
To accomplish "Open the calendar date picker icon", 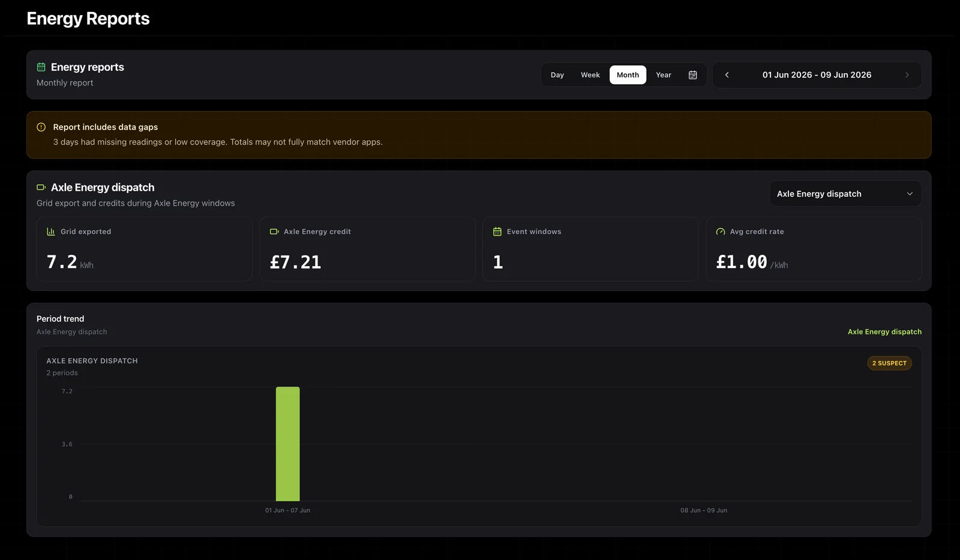I will (692, 75).
